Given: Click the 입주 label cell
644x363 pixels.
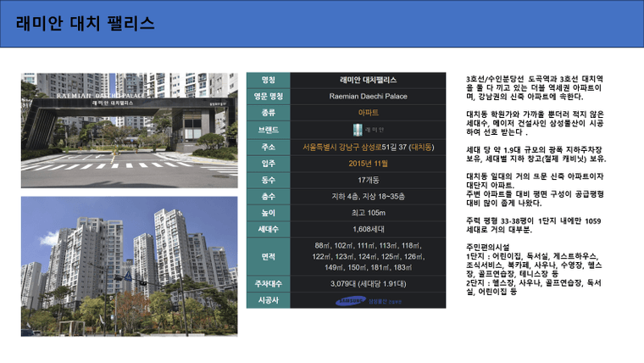Looking at the screenshot, I should [x=269, y=164].
